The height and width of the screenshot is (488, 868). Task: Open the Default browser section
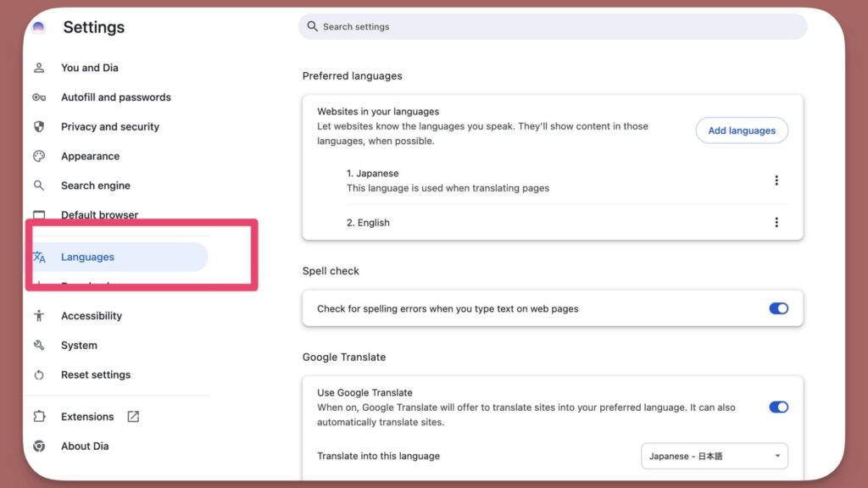click(x=99, y=215)
